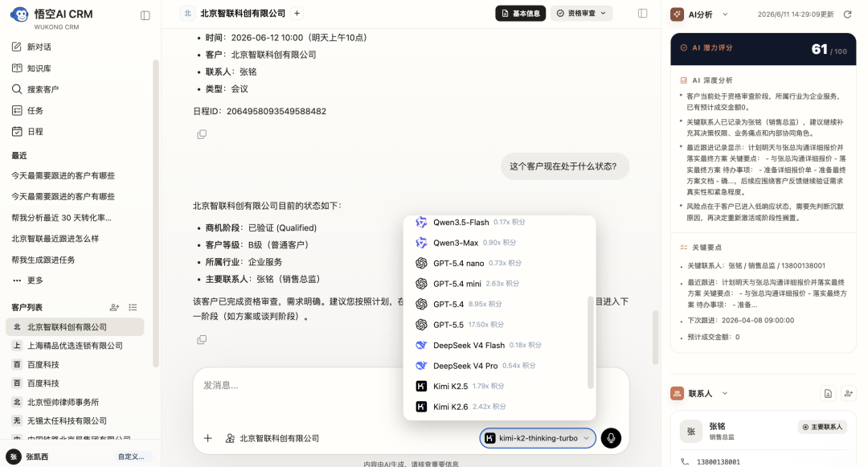Copy the schedule reply via copy icon
This screenshot has width=868, height=467.
pos(202,134)
